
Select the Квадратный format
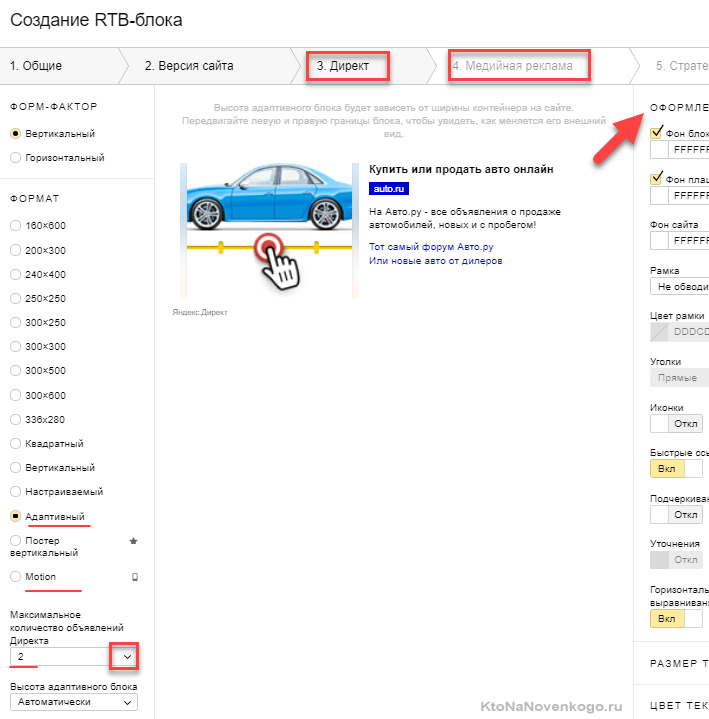pos(16,443)
